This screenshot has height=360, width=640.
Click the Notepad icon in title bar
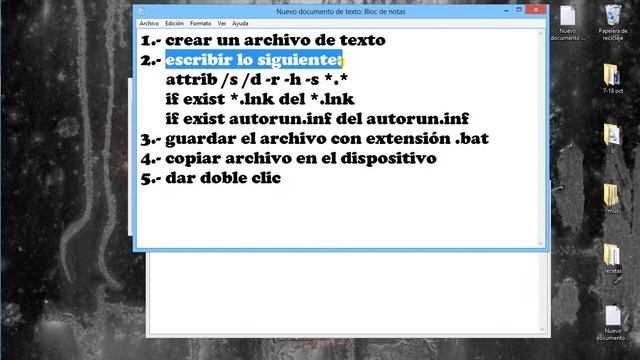coord(142,11)
